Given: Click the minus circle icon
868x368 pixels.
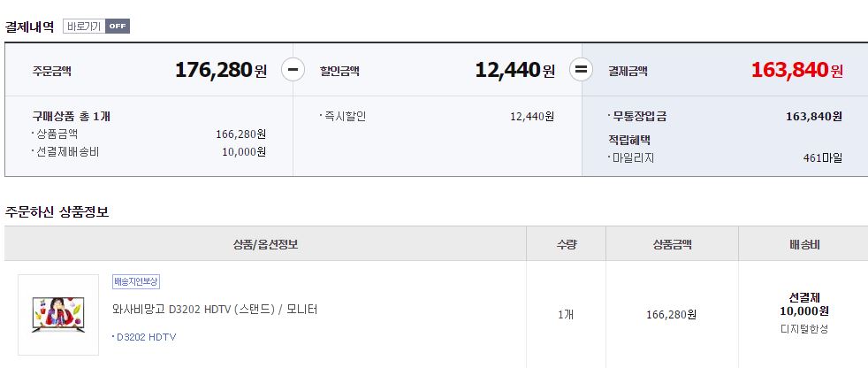Looking at the screenshot, I should pos(293,70).
